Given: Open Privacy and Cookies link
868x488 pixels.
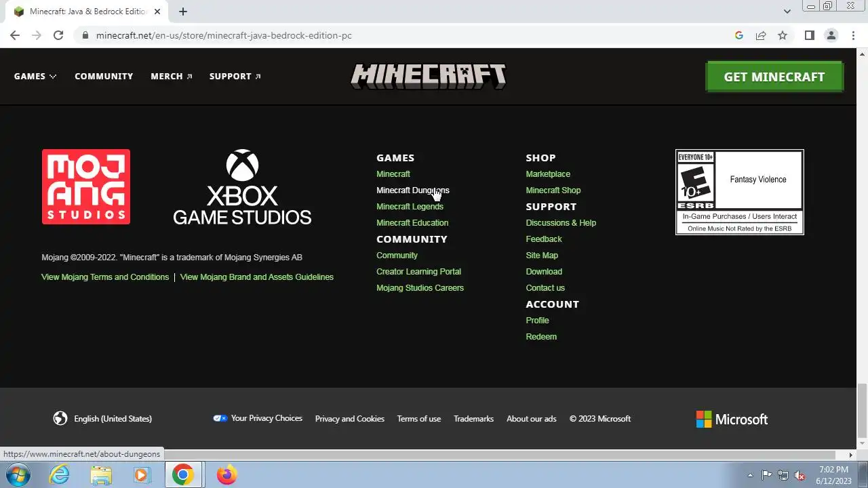Looking at the screenshot, I should [x=350, y=419].
